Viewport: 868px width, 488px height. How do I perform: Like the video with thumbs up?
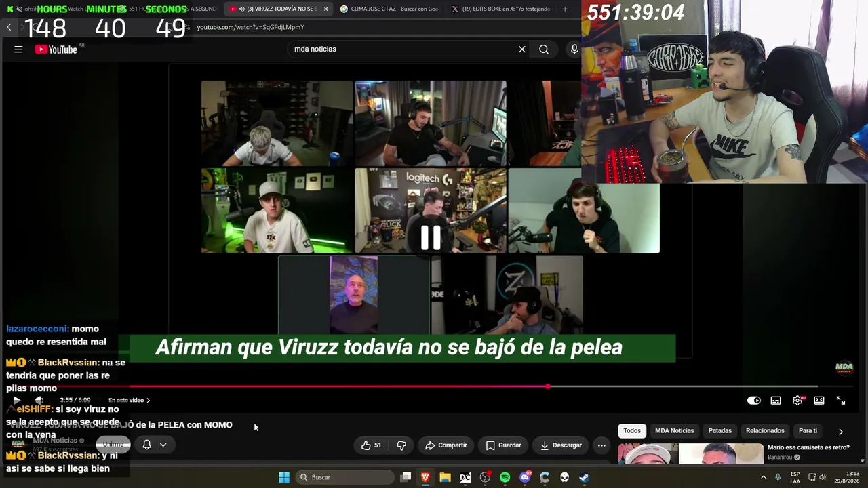tap(371, 445)
